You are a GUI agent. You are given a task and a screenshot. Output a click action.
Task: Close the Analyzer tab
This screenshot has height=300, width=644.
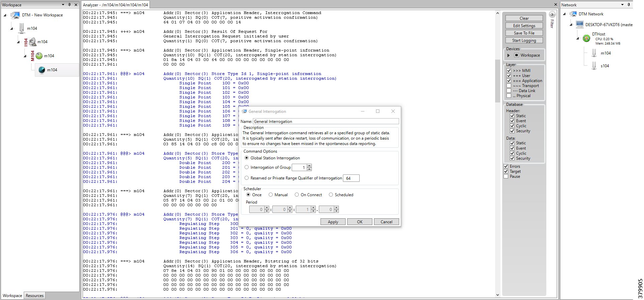click(555, 5)
